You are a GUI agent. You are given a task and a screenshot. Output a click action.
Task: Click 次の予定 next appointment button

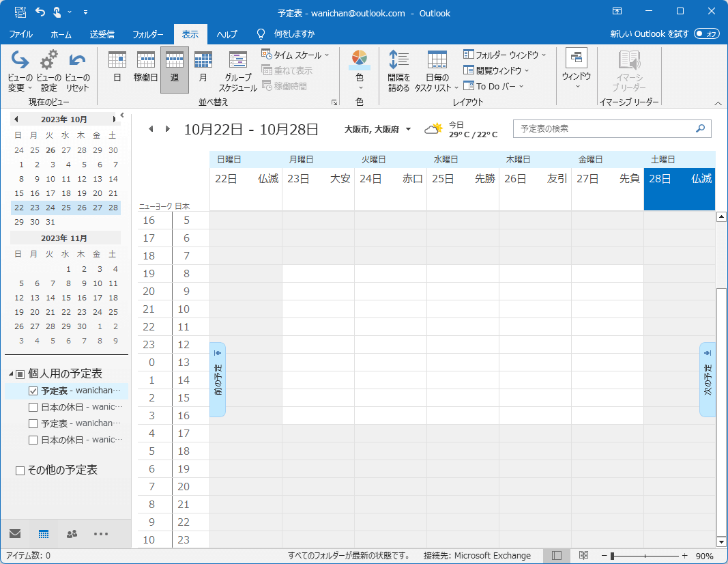tap(707, 380)
